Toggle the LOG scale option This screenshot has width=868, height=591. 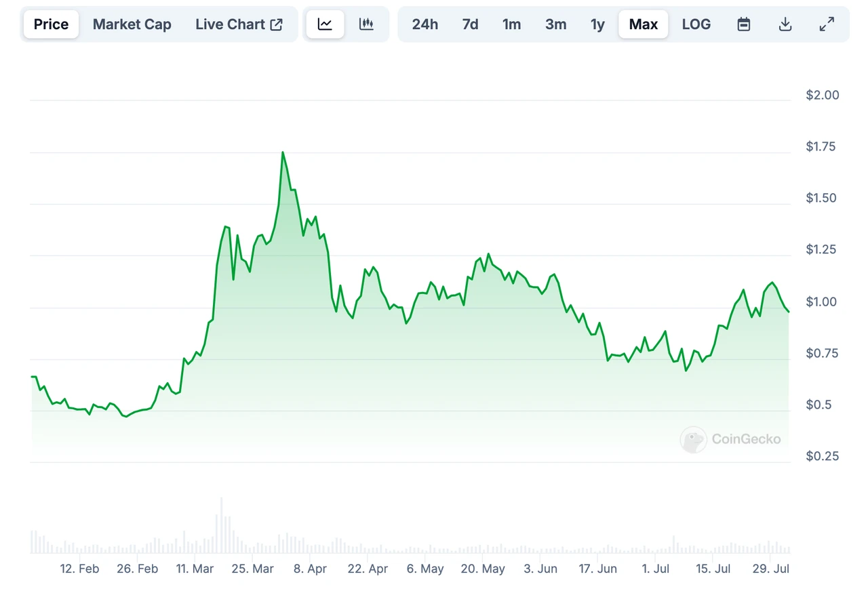tap(696, 24)
